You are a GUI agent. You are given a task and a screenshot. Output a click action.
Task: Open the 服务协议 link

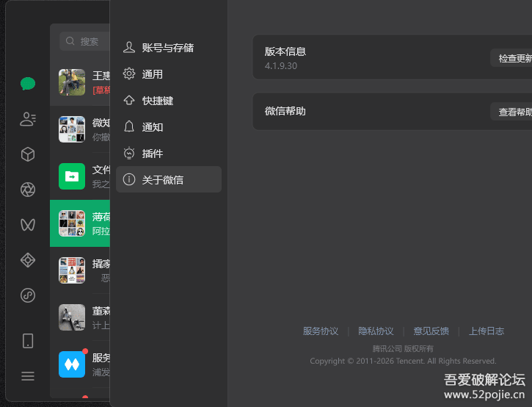[x=320, y=331]
